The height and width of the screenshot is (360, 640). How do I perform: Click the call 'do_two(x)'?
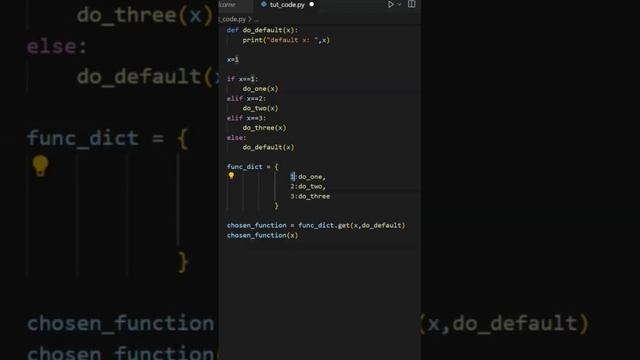(260, 108)
